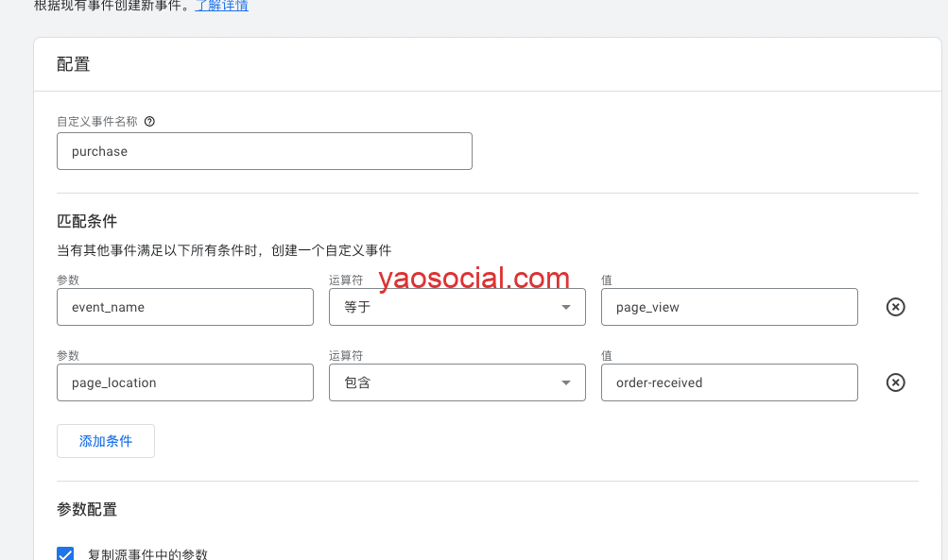Viewport: 948px width, 560px height.
Task: Click the 参数配置 section heading
Action: pos(87,509)
